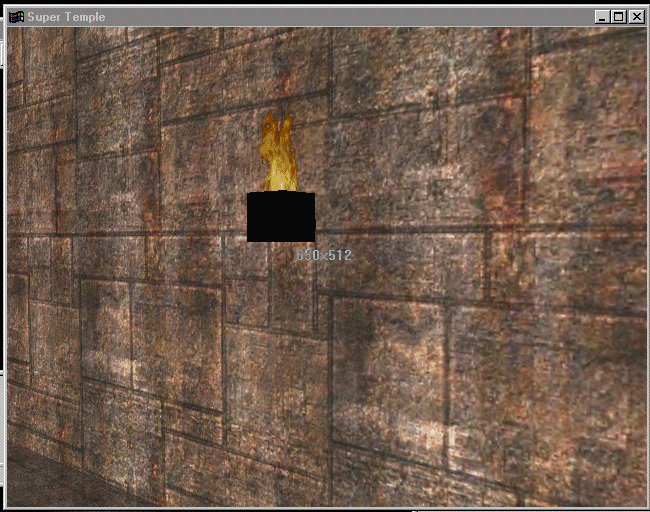Close the Super Temple window
Viewport: 650px width, 512px height.
pyautogui.click(x=635, y=17)
